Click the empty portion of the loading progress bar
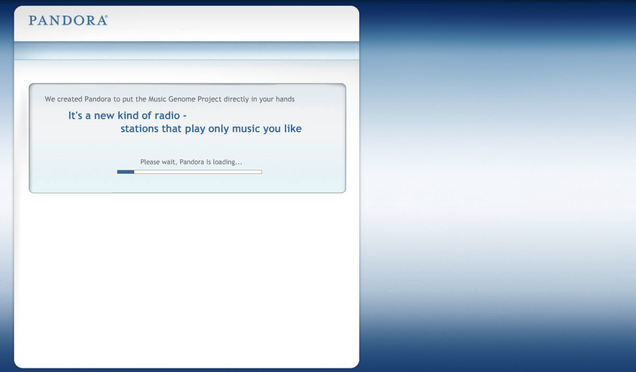Image resolution: width=636 pixels, height=372 pixels. click(x=198, y=172)
